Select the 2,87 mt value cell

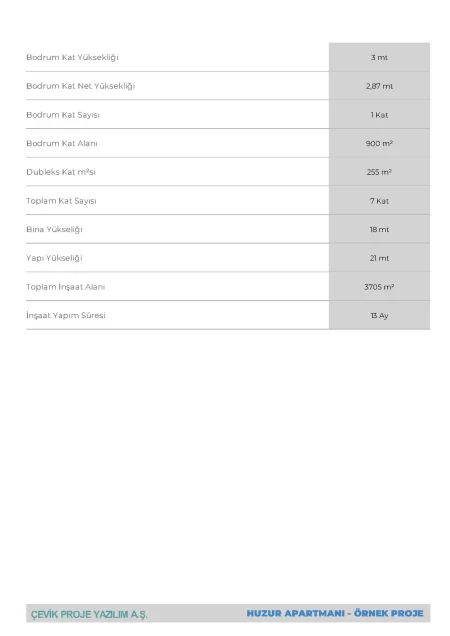tap(379, 86)
